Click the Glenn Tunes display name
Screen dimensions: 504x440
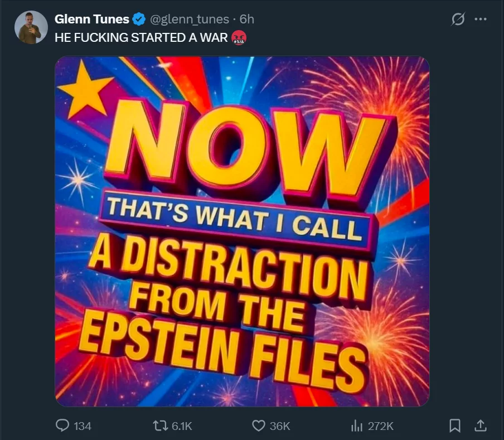(x=91, y=19)
